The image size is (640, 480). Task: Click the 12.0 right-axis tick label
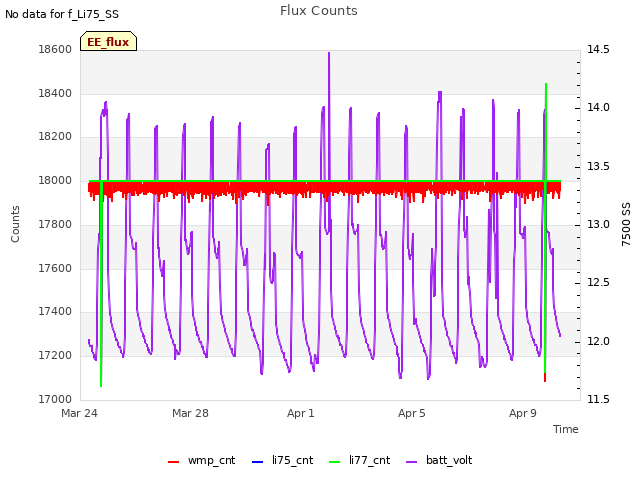(598, 341)
